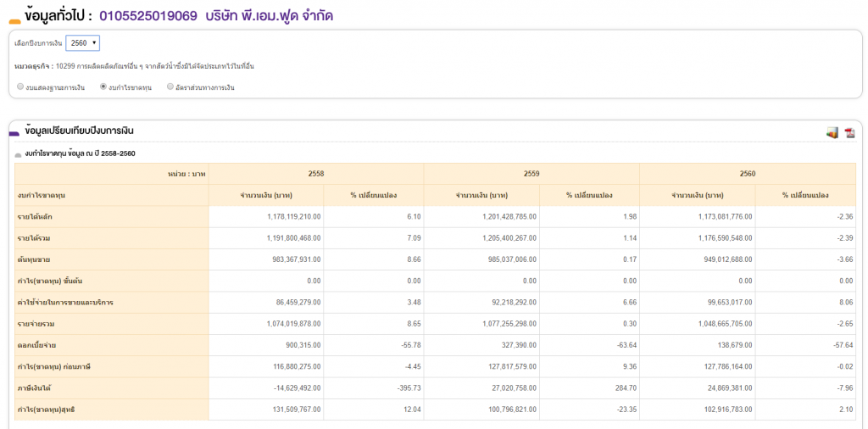Click the value 24,869,381.00

tap(731, 388)
